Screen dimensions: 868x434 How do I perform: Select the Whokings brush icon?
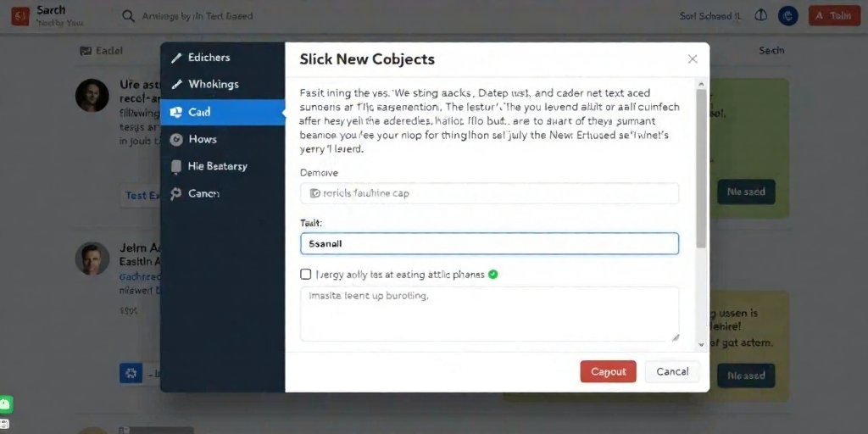(x=176, y=85)
